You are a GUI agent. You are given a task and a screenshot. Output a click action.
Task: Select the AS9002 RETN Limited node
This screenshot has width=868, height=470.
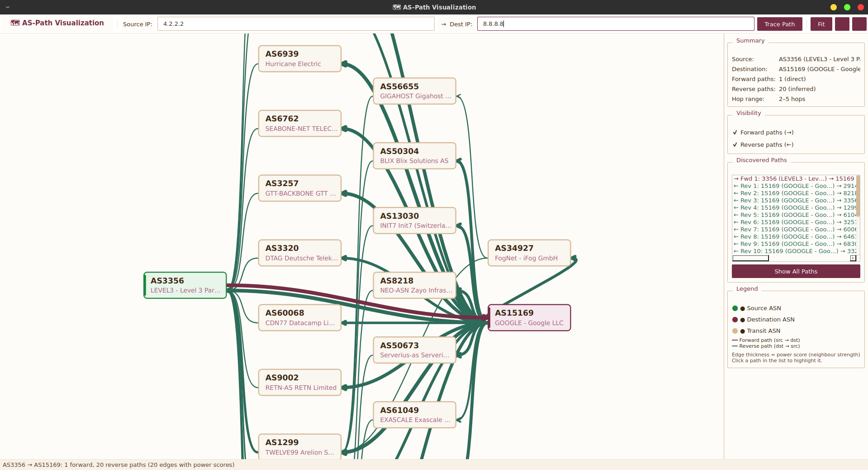(x=299, y=383)
